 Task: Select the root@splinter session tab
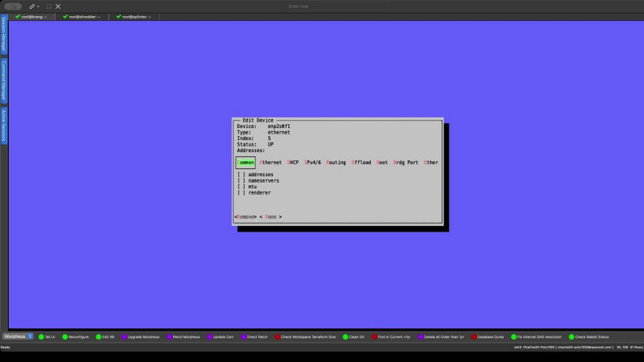point(134,16)
